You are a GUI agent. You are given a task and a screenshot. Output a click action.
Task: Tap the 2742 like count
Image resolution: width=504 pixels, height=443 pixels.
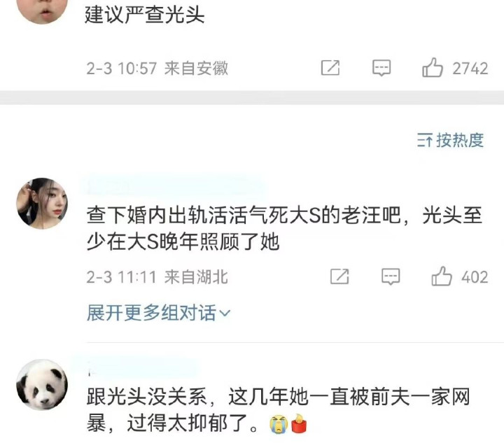point(470,69)
